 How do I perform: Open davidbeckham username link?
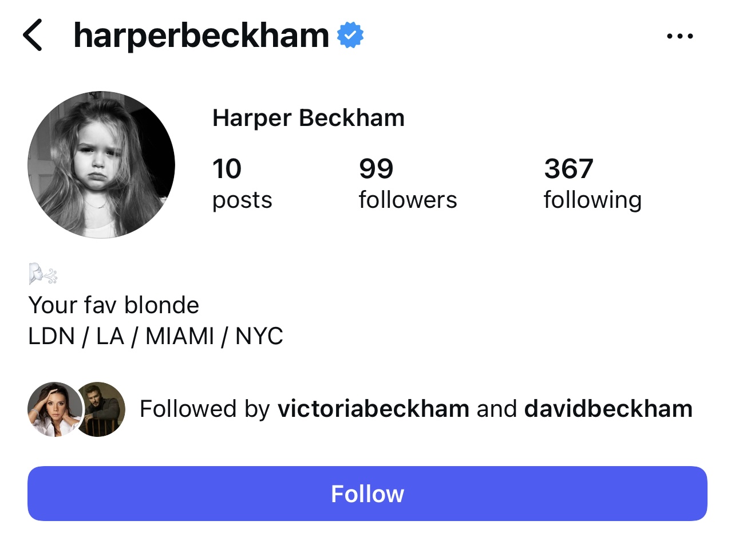(x=608, y=409)
